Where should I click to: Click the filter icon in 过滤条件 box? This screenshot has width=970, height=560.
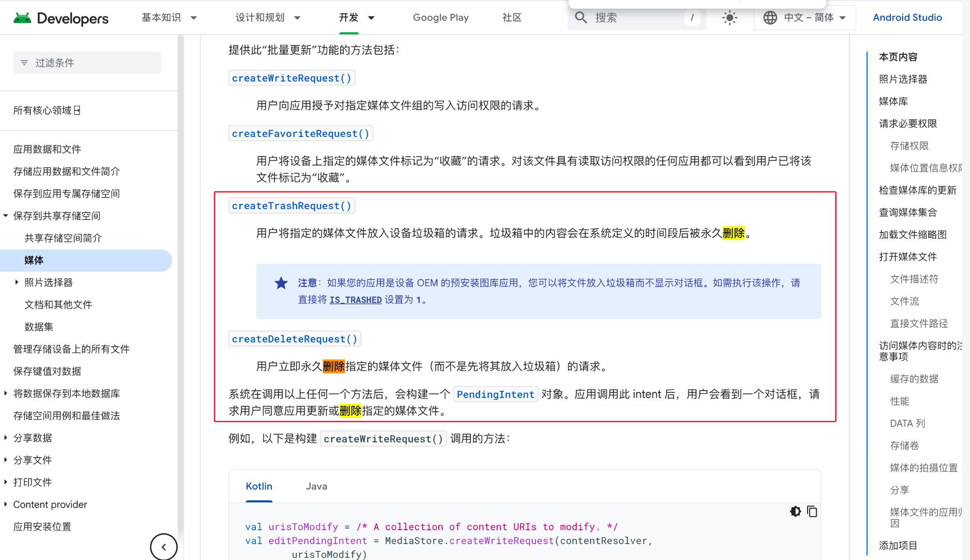pyautogui.click(x=25, y=63)
